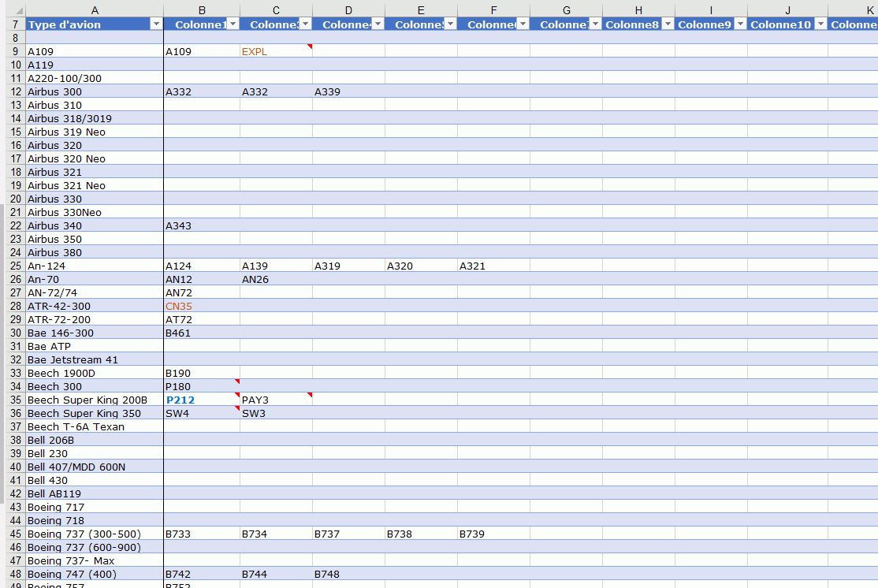The height and width of the screenshot is (588, 878).
Task: Select column A header
Action: [95, 10]
